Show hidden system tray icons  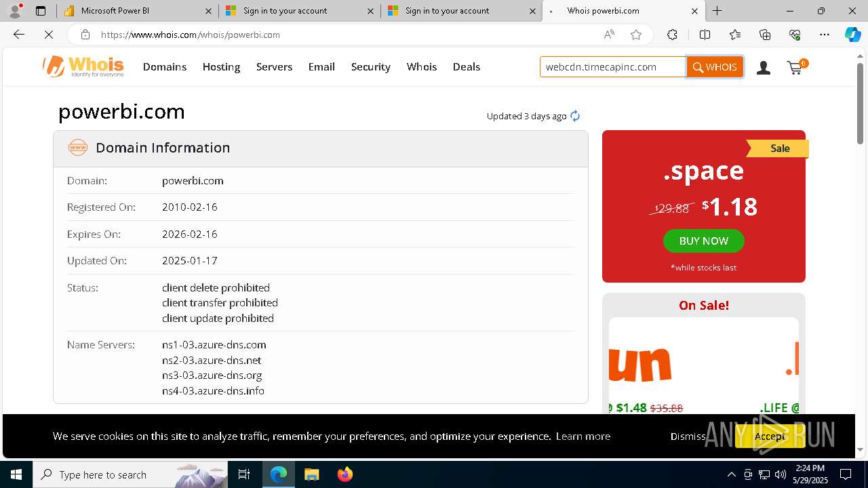(x=731, y=474)
